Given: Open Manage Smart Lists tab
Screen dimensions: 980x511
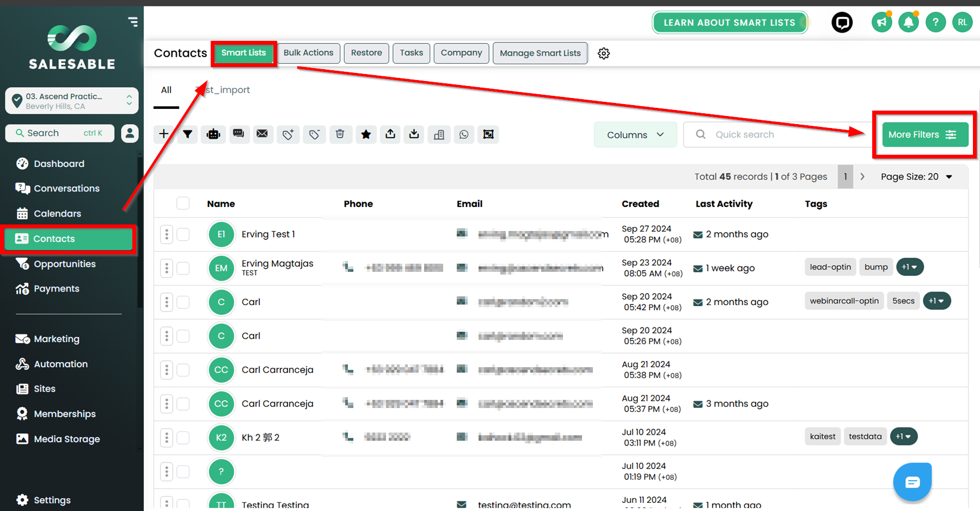Looking at the screenshot, I should click(540, 53).
